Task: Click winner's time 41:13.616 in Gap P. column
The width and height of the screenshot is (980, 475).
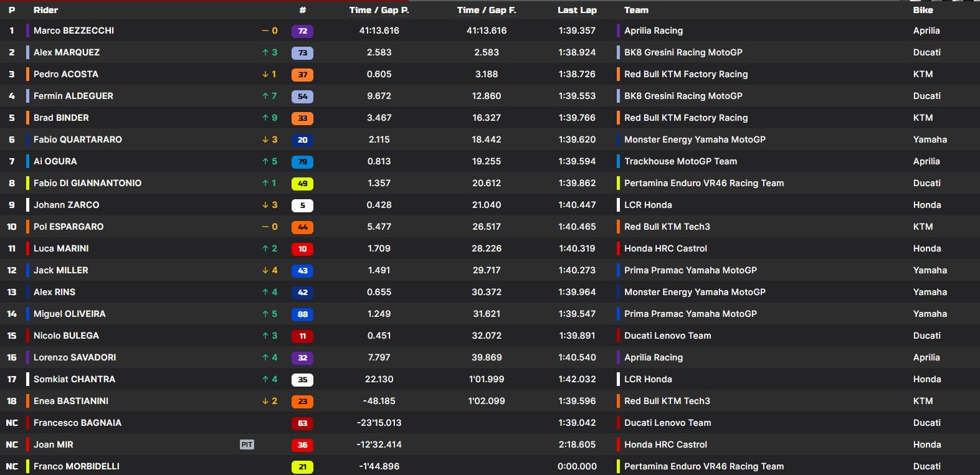Action: (379, 31)
